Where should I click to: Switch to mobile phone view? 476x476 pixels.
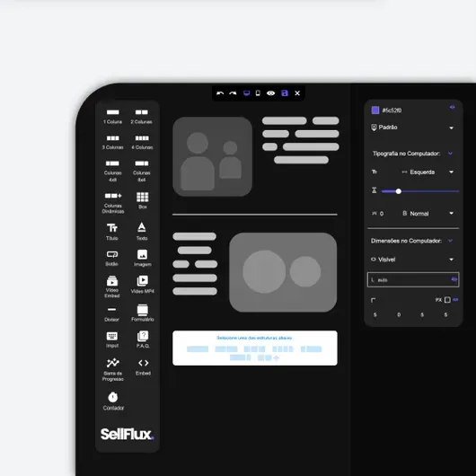click(x=258, y=93)
